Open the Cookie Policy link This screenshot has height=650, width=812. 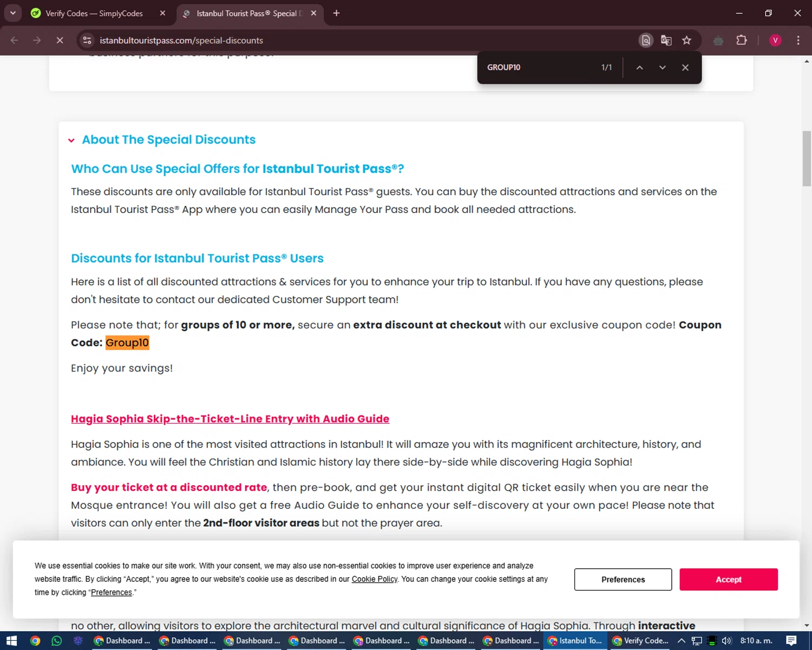(x=375, y=579)
